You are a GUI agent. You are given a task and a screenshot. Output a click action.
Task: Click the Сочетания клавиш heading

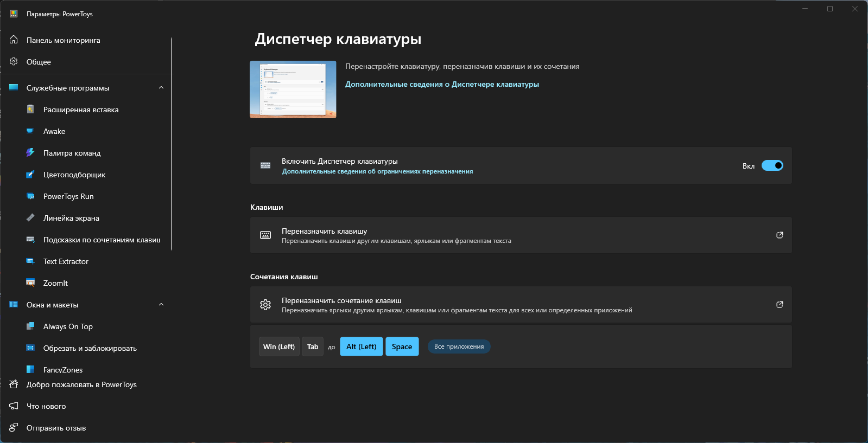tap(284, 277)
